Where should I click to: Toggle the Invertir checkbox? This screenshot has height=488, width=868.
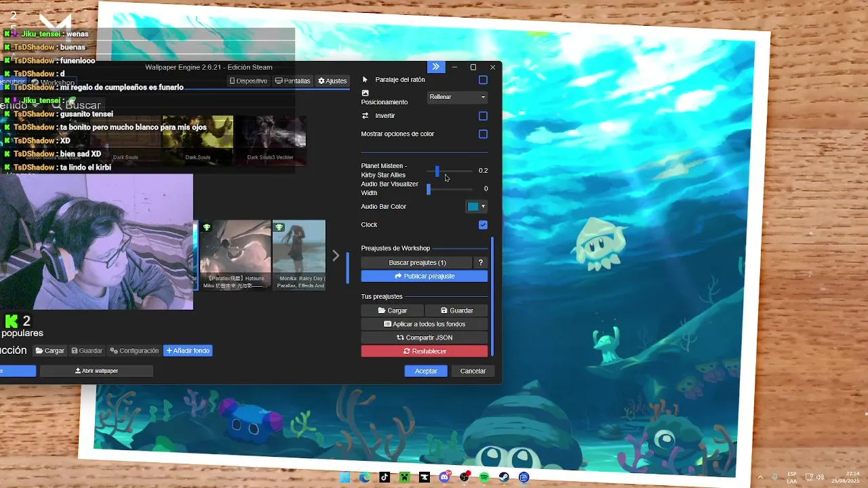click(x=483, y=116)
